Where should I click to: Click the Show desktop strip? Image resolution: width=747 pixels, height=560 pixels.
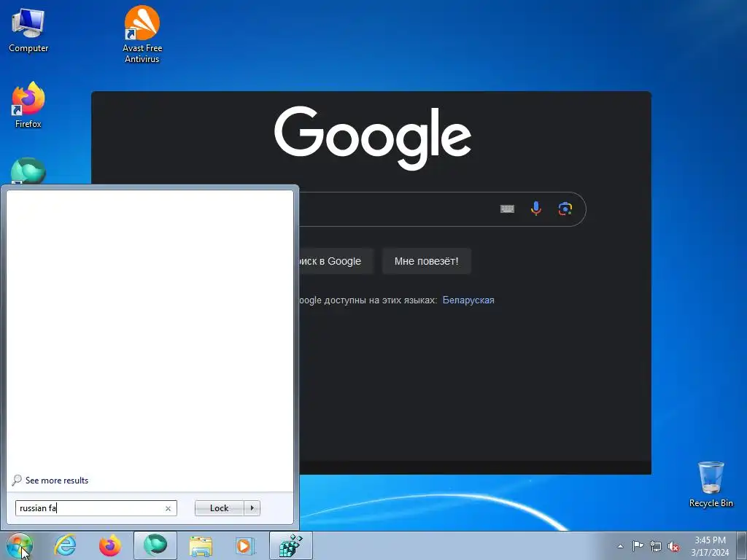741,545
